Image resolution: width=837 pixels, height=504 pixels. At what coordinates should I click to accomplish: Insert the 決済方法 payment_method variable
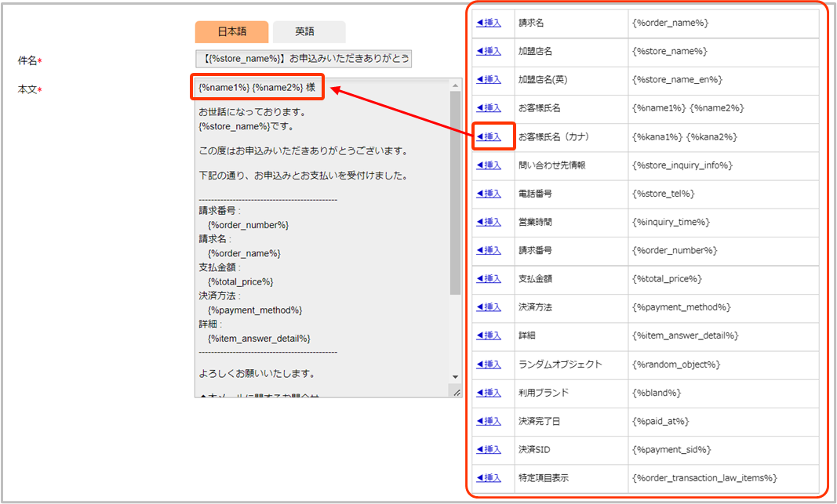pyautogui.click(x=489, y=306)
